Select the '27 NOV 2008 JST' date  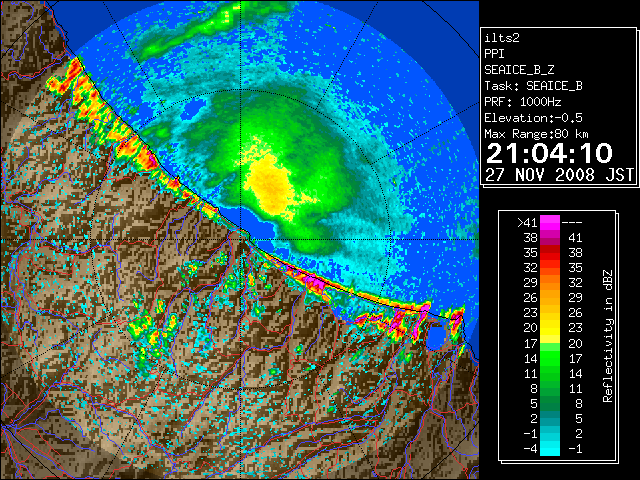pyautogui.click(x=560, y=175)
